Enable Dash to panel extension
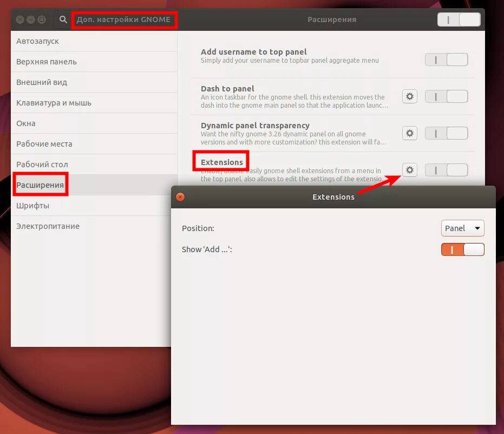This screenshot has width=504, height=434. pos(446,96)
